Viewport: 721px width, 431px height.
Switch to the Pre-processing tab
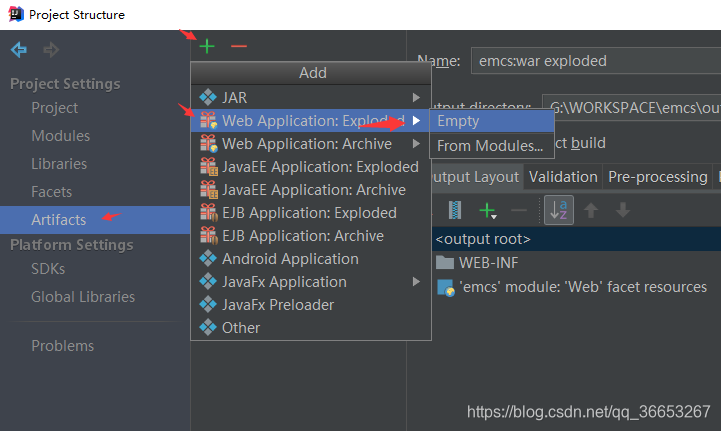tap(658, 177)
